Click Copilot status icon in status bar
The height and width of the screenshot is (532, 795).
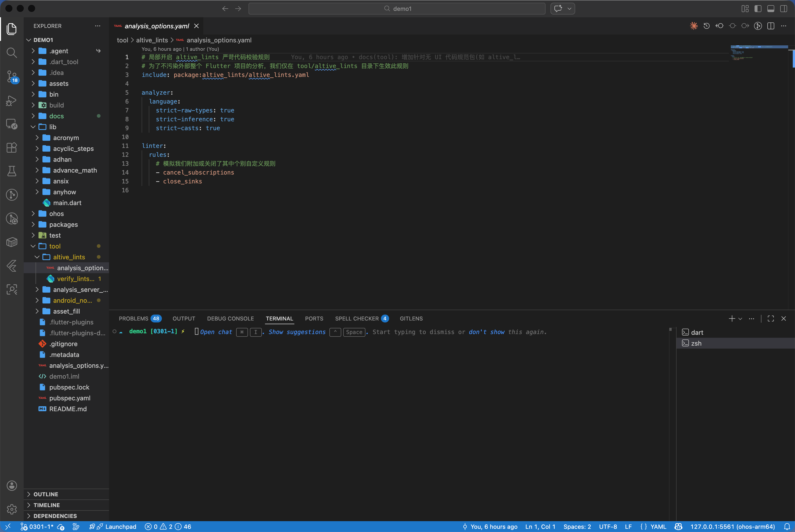point(678,527)
